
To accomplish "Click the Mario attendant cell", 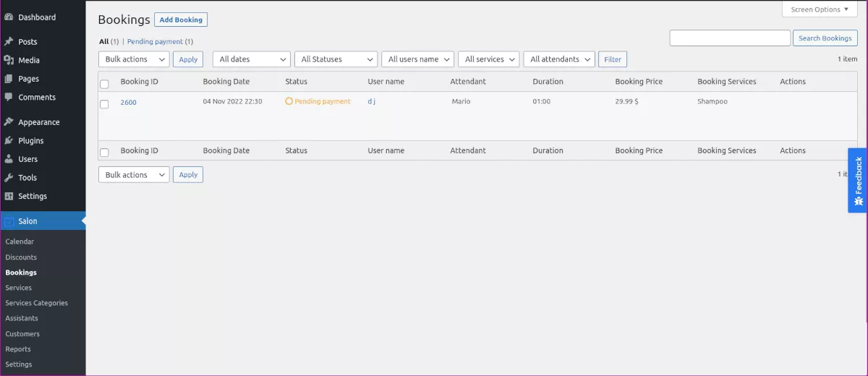I will (461, 101).
